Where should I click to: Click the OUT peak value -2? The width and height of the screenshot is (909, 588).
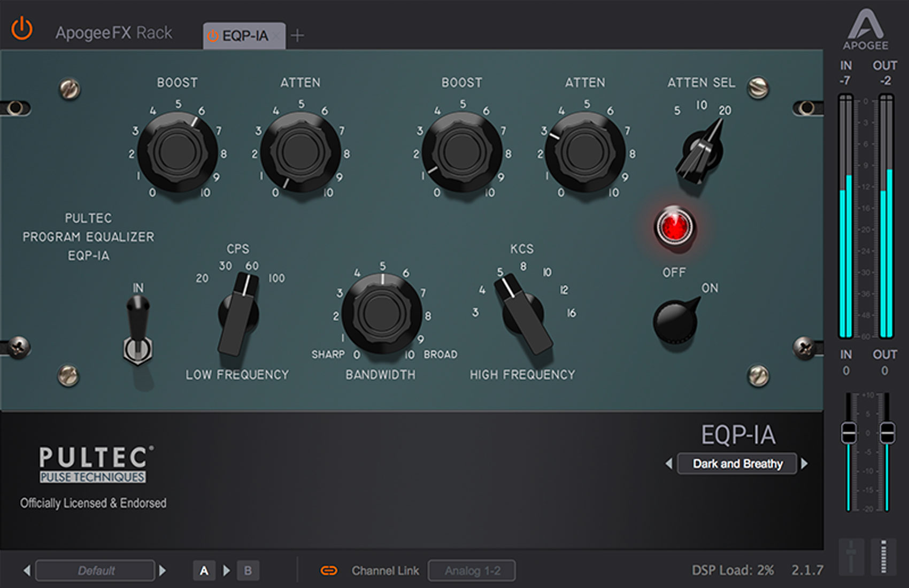[885, 81]
